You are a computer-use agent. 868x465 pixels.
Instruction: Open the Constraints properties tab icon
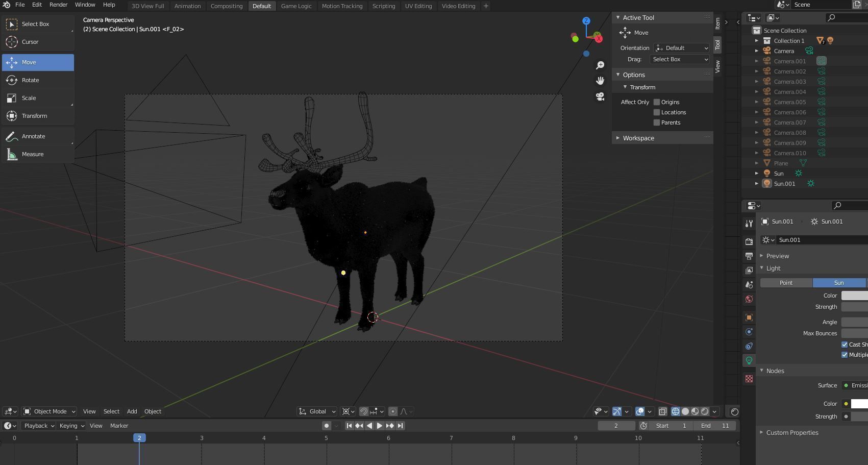coord(749,346)
